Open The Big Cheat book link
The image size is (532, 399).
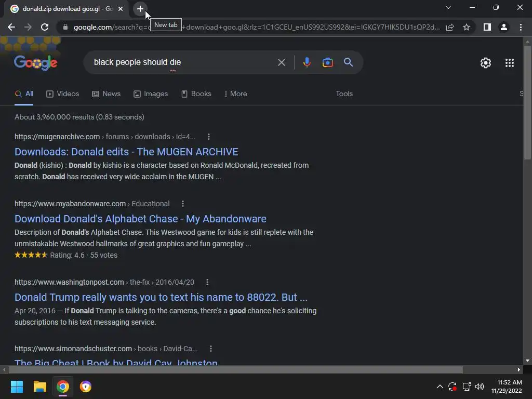(x=116, y=362)
